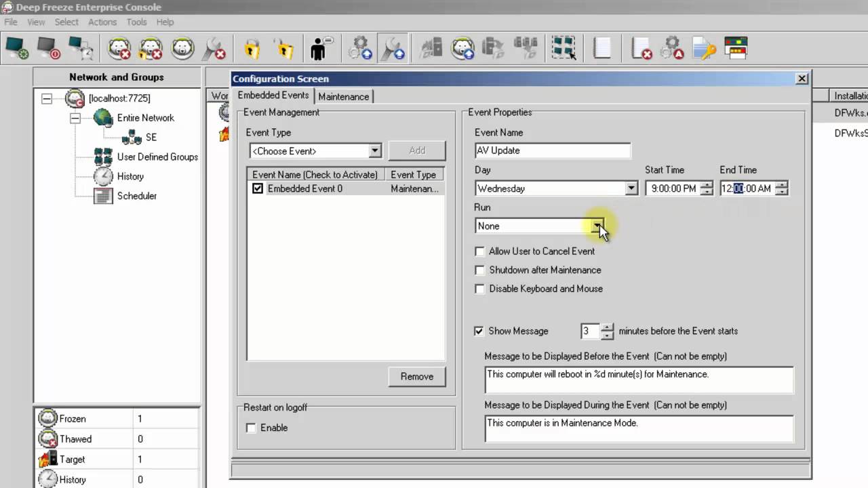
Task: Click the End Time field 12:00:00 AM
Action: click(747, 188)
